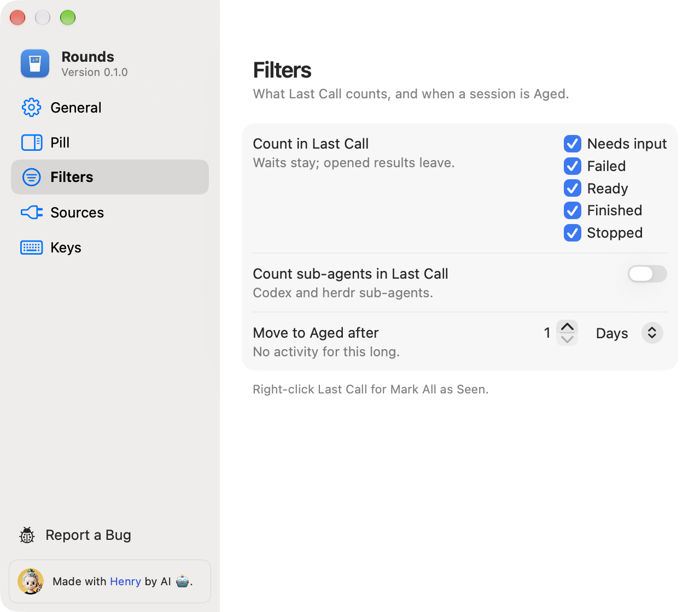This screenshot has height=612, width=700.
Task: Click 'Count in Last Call' label
Action: [311, 144]
